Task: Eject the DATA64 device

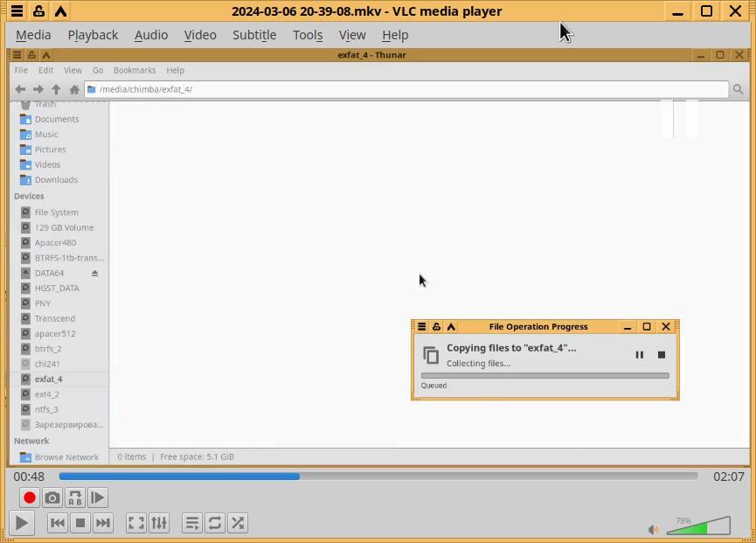Action: tap(95, 273)
